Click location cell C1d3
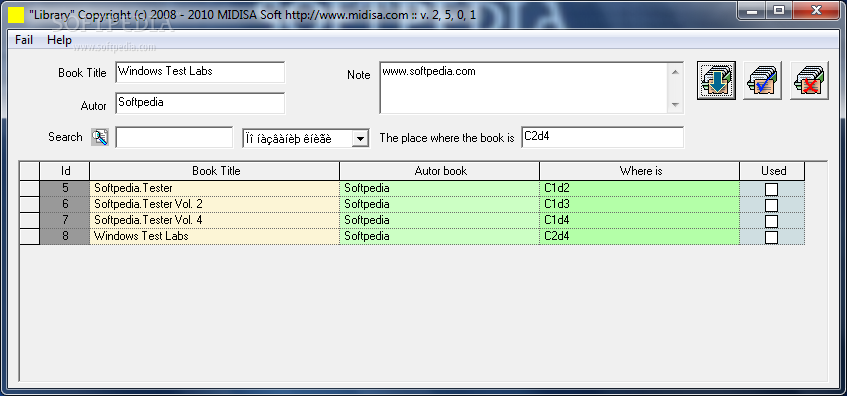 pyautogui.click(x=640, y=204)
